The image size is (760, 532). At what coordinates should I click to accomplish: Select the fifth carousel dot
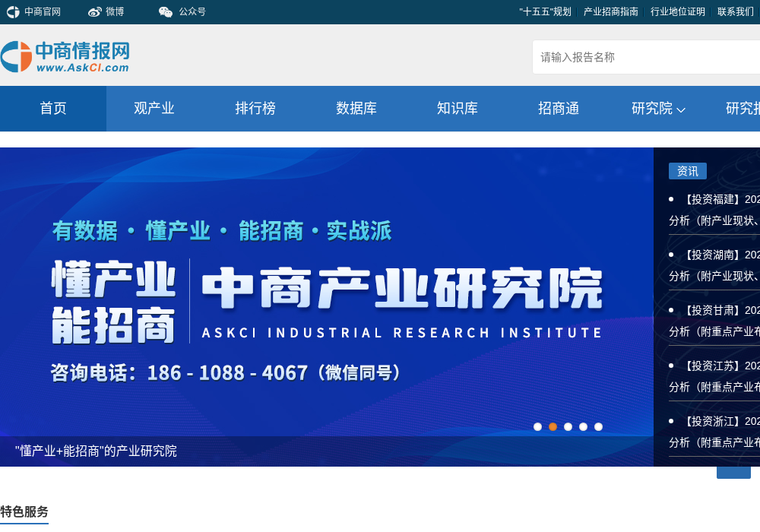tap(599, 427)
